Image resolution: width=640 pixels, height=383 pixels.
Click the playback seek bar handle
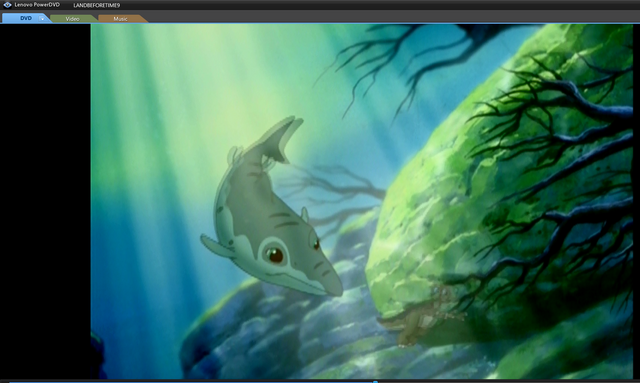(x=375, y=382)
